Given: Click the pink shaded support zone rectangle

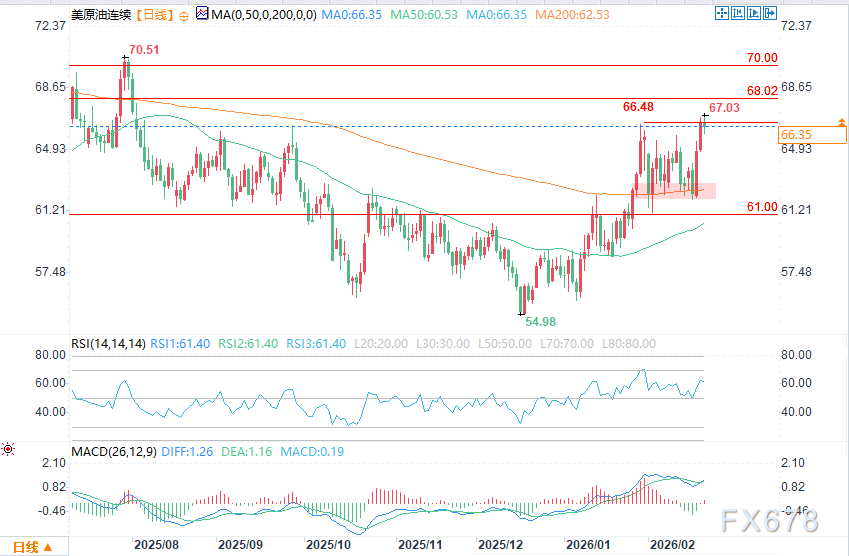Looking at the screenshot, I should point(680,190).
